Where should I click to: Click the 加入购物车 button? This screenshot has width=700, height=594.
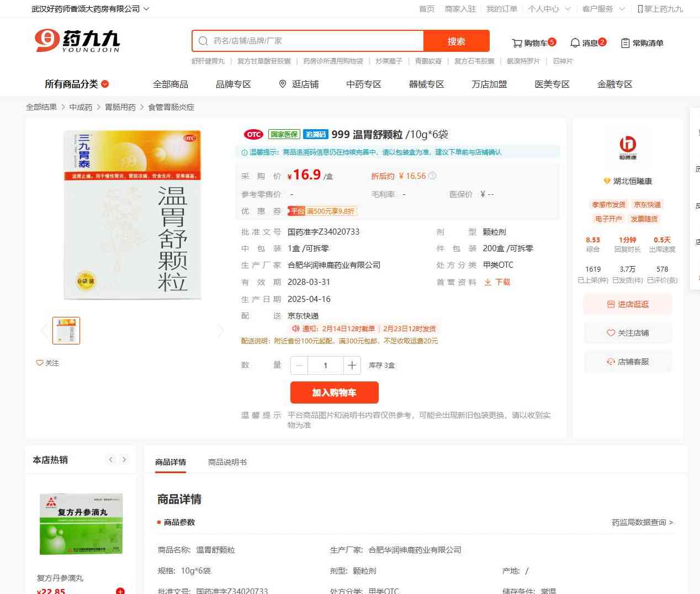(334, 393)
